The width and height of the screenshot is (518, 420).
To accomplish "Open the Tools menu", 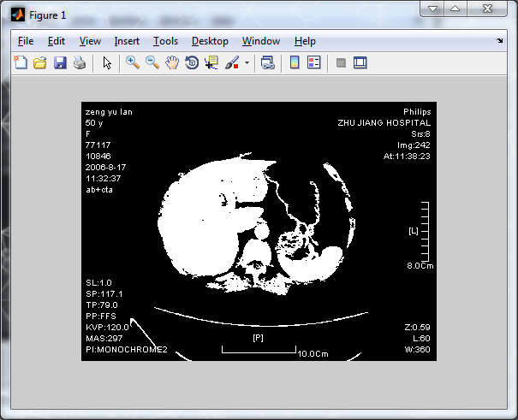I will pyautogui.click(x=165, y=41).
